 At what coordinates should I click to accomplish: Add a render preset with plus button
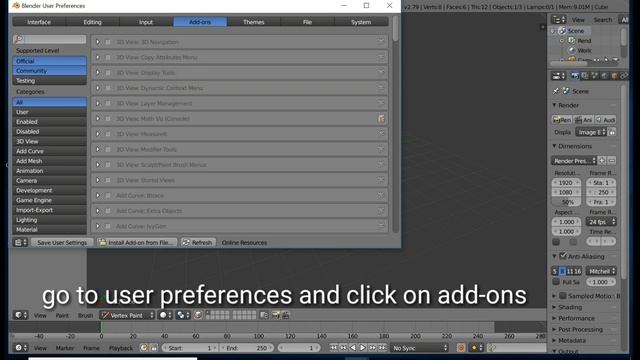(602, 161)
